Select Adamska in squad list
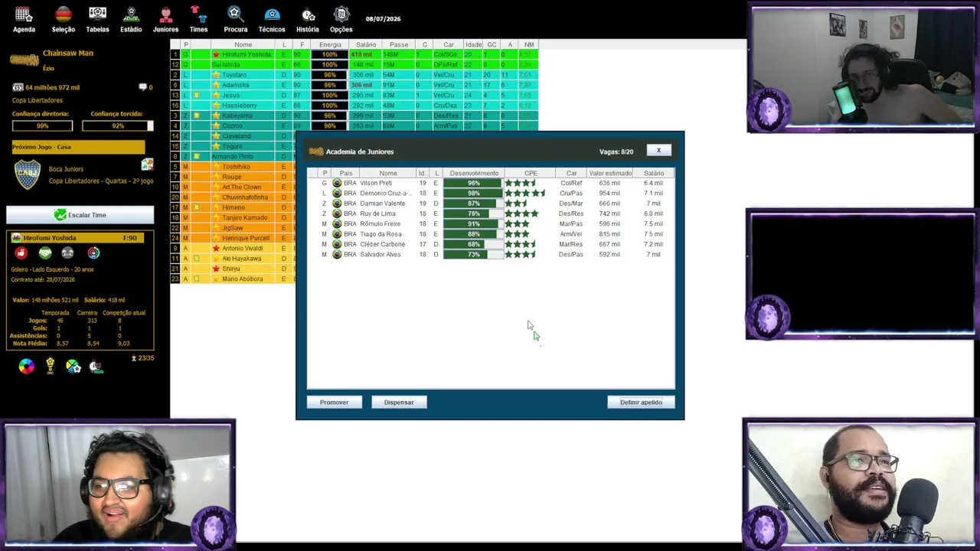 tap(354, 85)
